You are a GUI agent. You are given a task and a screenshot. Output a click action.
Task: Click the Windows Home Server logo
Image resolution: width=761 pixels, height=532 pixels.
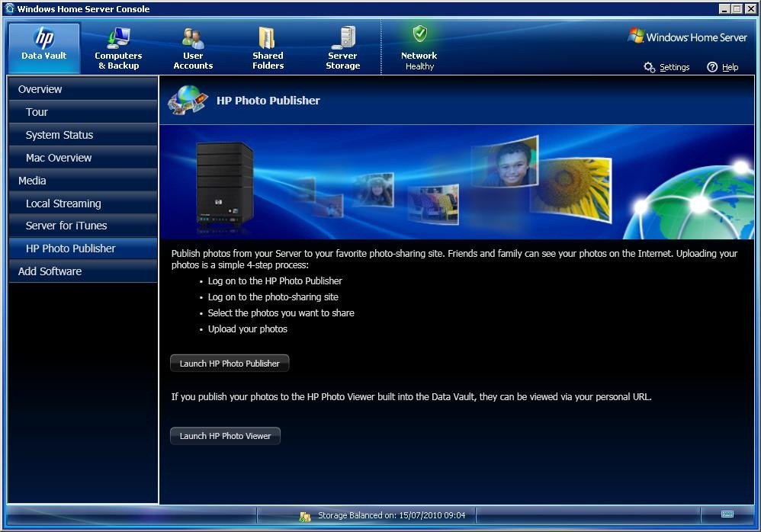click(688, 37)
